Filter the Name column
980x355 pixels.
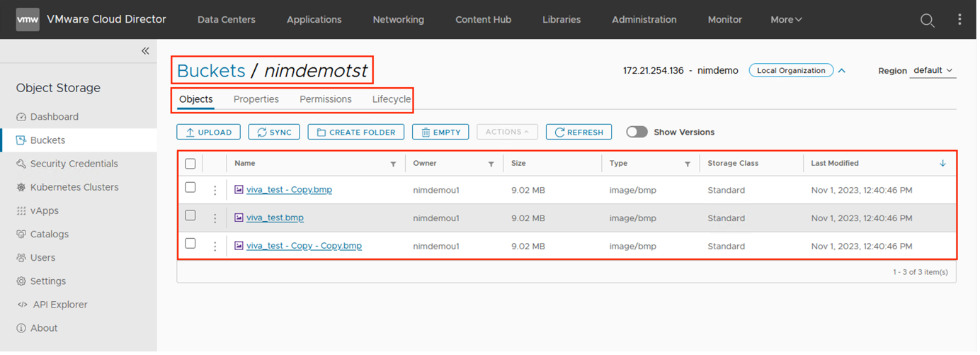[x=394, y=164]
